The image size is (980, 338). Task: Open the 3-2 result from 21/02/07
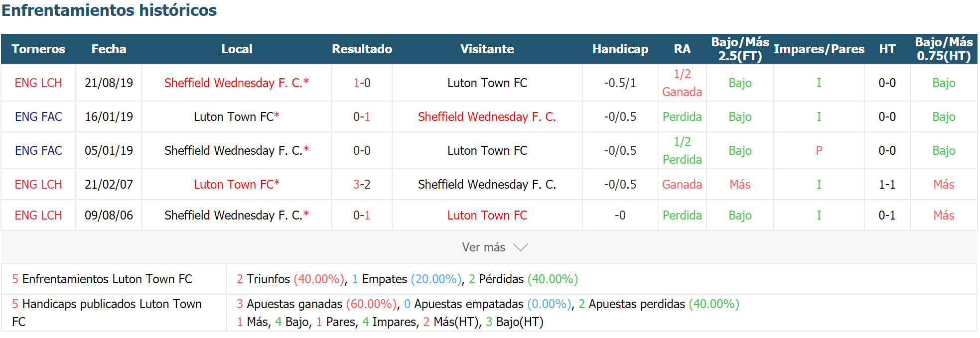(x=362, y=185)
